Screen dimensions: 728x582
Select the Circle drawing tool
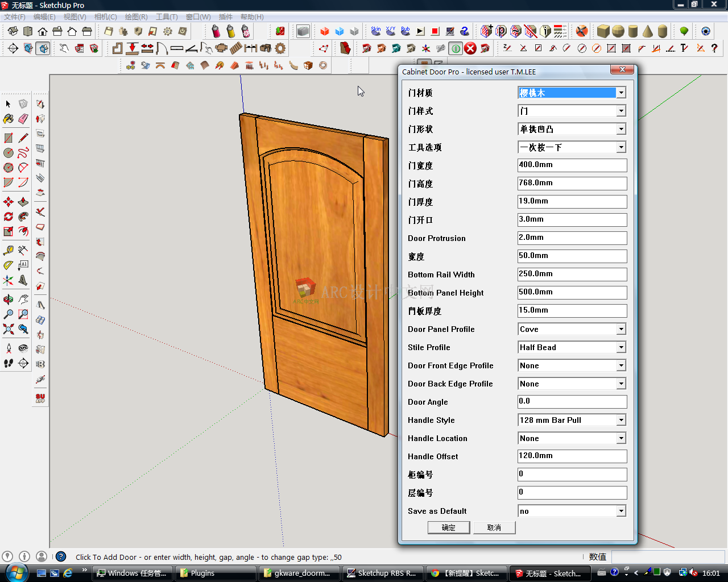click(8, 151)
